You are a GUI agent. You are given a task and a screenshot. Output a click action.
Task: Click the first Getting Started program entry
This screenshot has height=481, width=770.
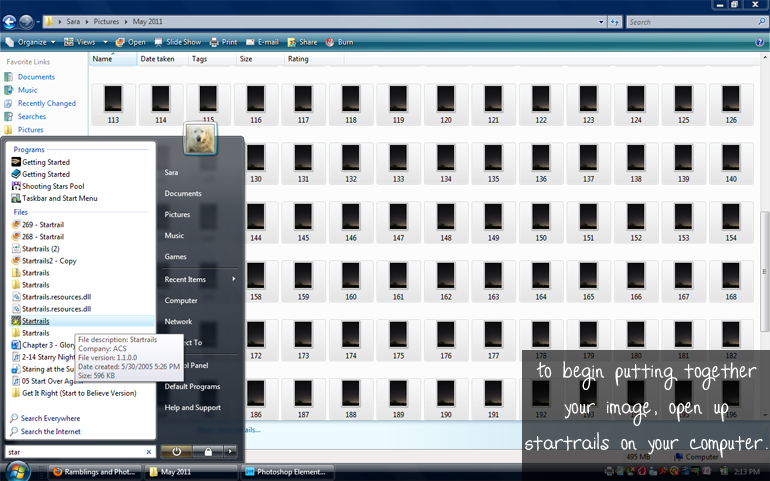41,162
